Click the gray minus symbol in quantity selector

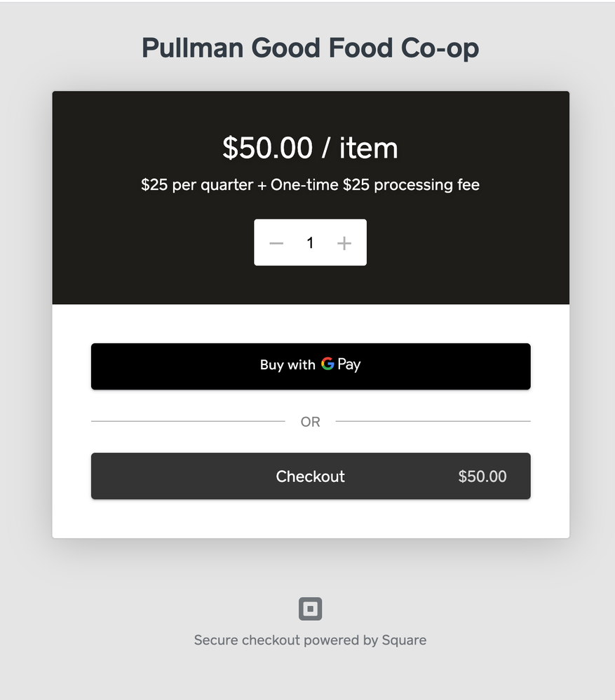click(x=276, y=242)
